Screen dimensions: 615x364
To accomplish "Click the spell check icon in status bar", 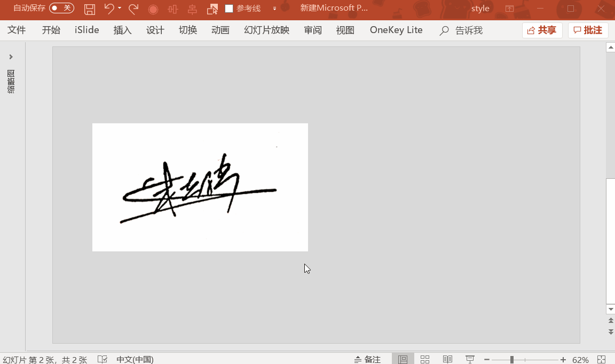I will (103, 359).
